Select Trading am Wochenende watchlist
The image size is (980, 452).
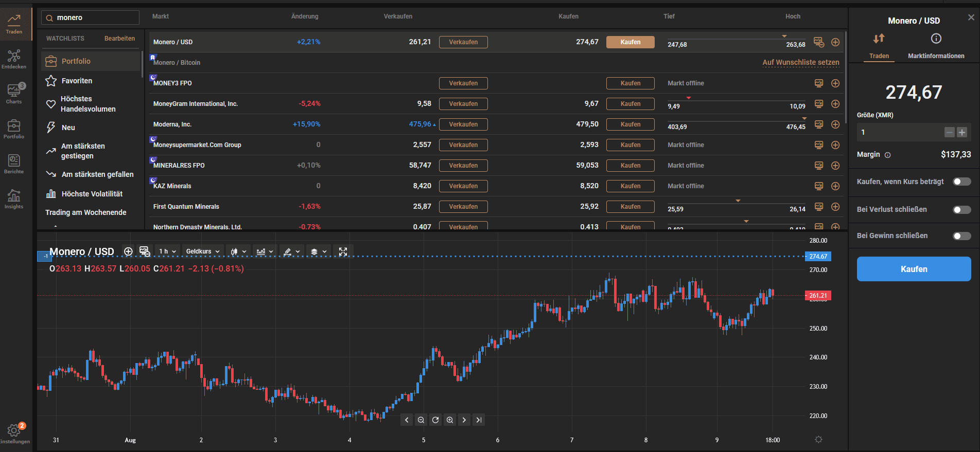[86, 212]
